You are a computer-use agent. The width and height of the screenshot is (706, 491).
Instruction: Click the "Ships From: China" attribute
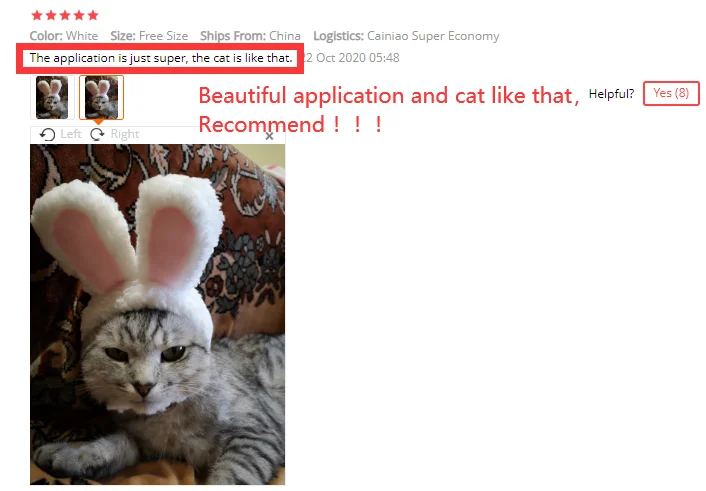(250, 36)
